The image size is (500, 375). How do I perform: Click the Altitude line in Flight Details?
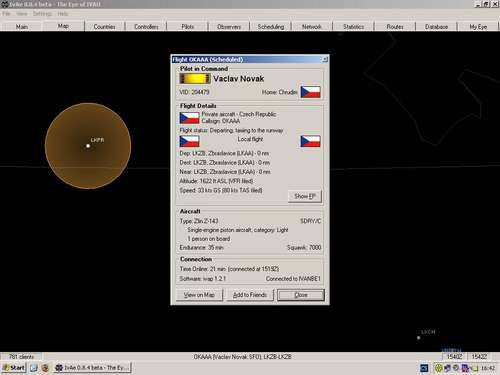pos(216,181)
